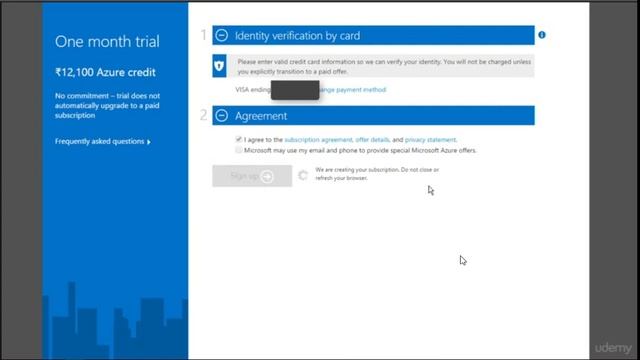Open Frequently asked questions
Screen dimensions: 640x360
[x=100, y=141]
